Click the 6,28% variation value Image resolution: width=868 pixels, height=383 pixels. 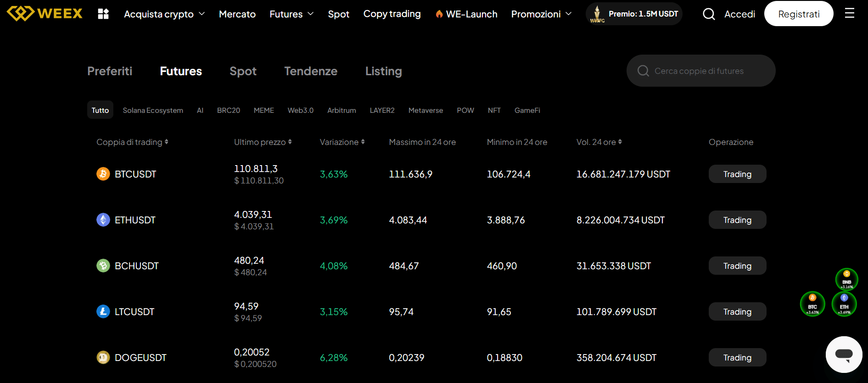point(334,358)
